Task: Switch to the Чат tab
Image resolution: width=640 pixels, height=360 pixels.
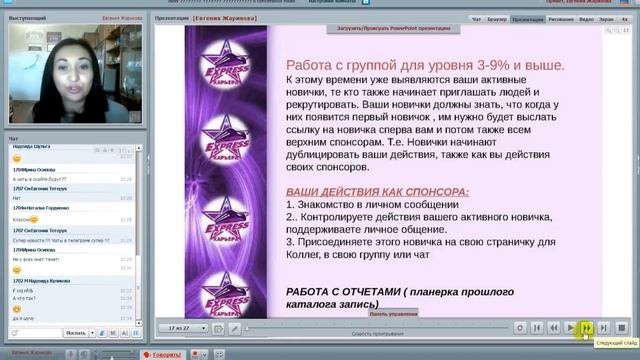Action: tap(476, 19)
